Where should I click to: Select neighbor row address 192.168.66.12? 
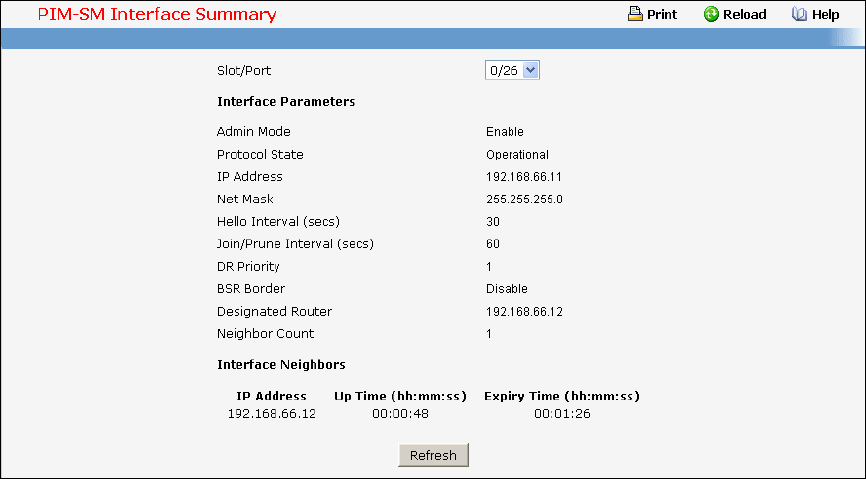[x=272, y=413]
